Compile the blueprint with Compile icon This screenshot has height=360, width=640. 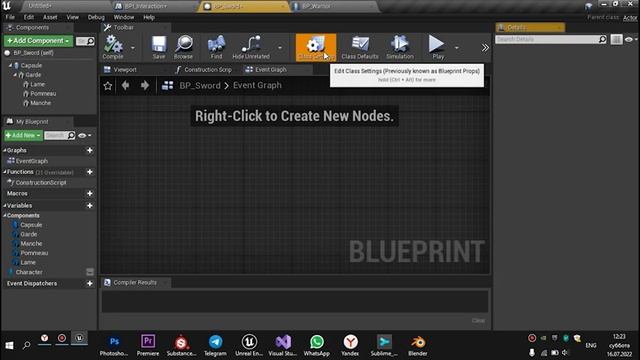click(113, 47)
